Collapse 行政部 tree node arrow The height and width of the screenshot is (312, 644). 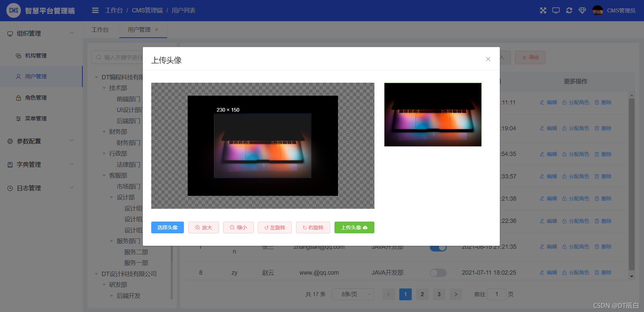(x=104, y=154)
